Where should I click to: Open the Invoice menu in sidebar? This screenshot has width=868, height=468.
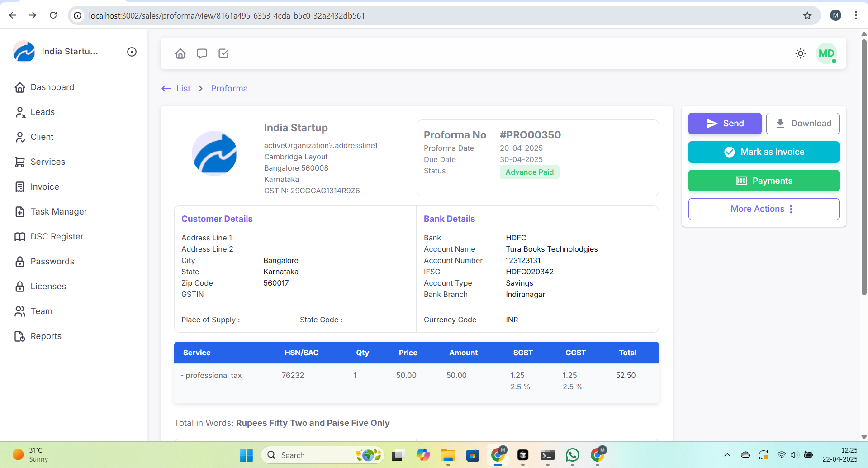coord(45,187)
